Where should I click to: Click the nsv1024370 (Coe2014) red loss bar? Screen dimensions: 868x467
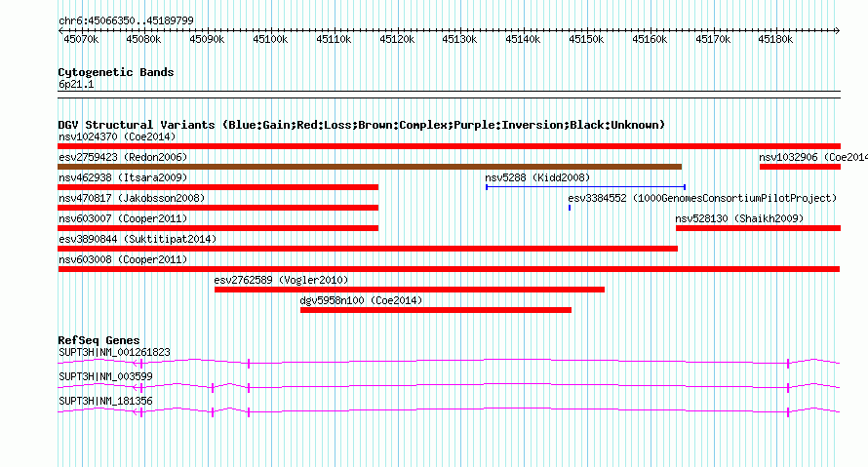point(449,146)
